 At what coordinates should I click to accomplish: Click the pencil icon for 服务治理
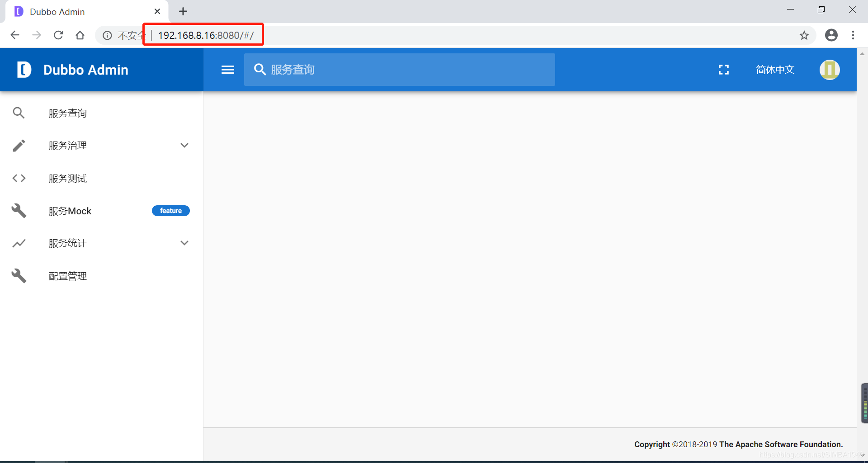point(19,146)
